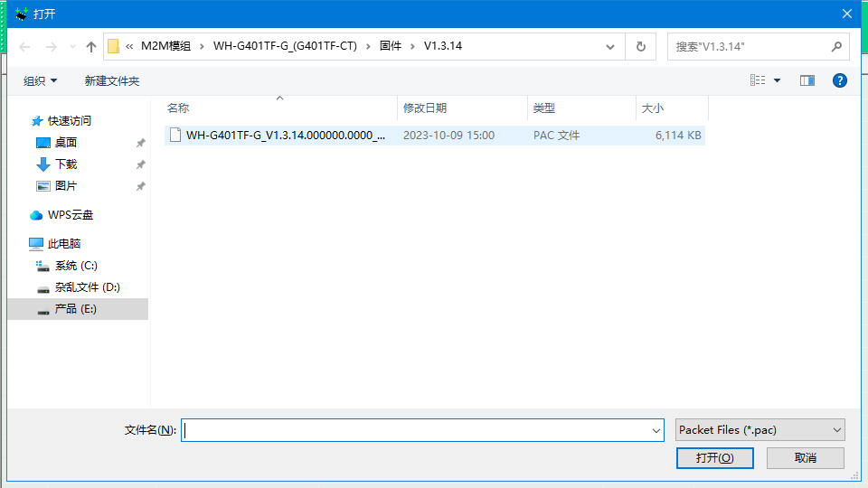Change view layout icon

tap(758, 80)
